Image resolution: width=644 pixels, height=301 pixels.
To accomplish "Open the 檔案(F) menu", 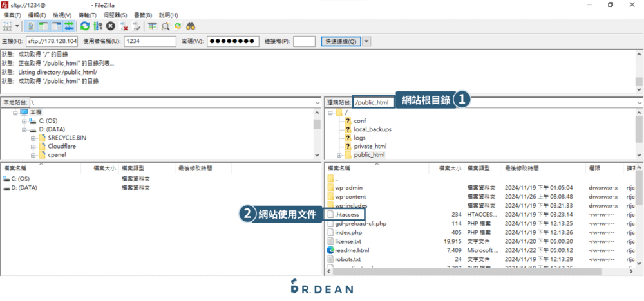I will click(x=12, y=15).
